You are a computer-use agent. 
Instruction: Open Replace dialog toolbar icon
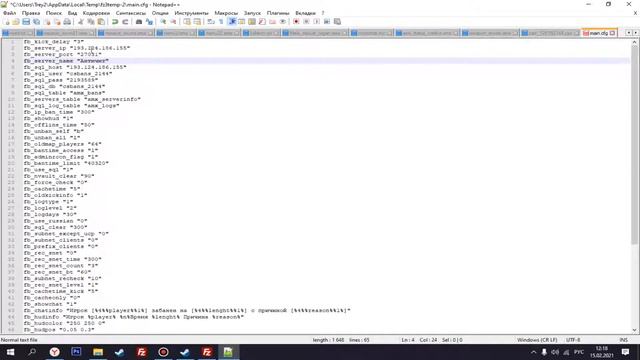[x=149, y=22]
